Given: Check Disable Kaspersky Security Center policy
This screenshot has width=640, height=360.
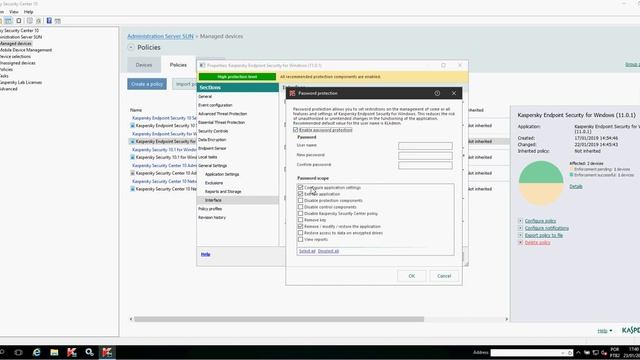Looking at the screenshot, I should click(300, 213).
